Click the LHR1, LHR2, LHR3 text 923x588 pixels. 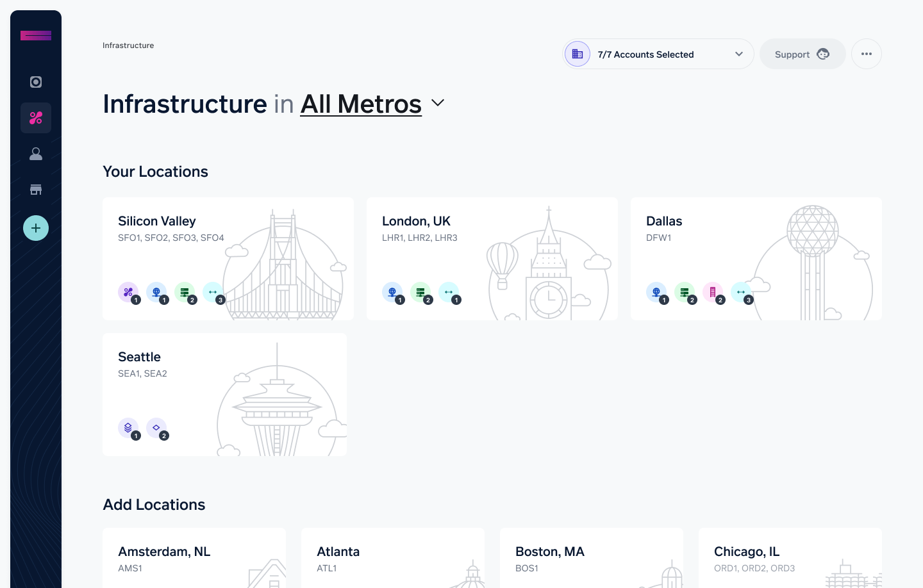[x=420, y=238]
